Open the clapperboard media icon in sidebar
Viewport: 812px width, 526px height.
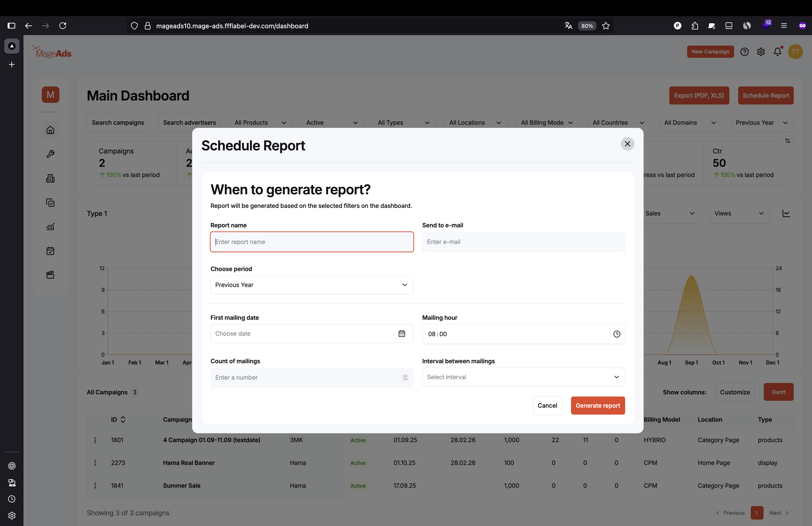pos(50,275)
